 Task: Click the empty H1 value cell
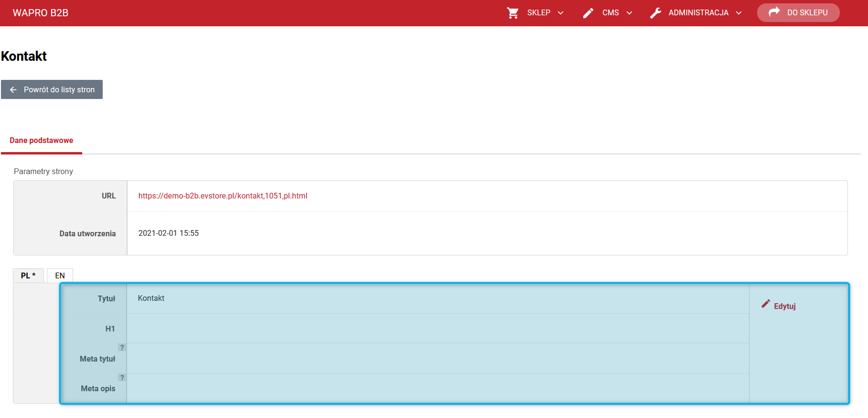[x=438, y=329]
